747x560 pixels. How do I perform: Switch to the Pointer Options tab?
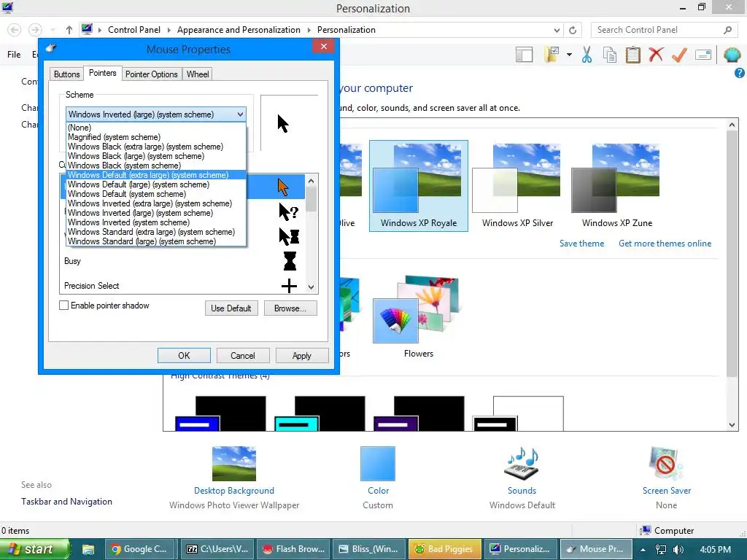151,74
